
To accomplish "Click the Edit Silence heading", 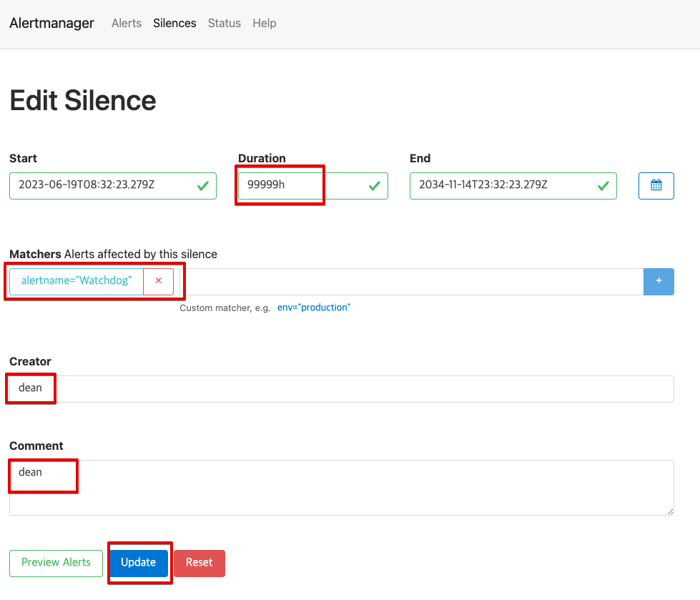I will (83, 100).
